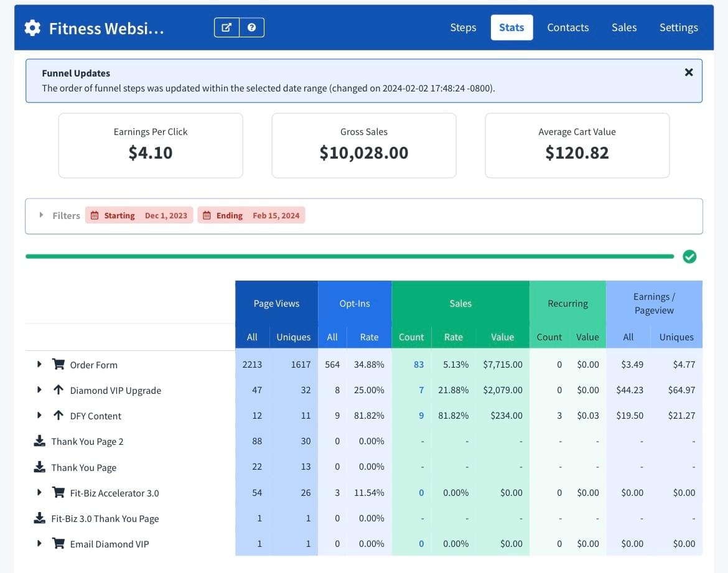This screenshot has height=573, width=728.
Task: Open the 83 sales count link
Action: pyautogui.click(x=419, y=365)
